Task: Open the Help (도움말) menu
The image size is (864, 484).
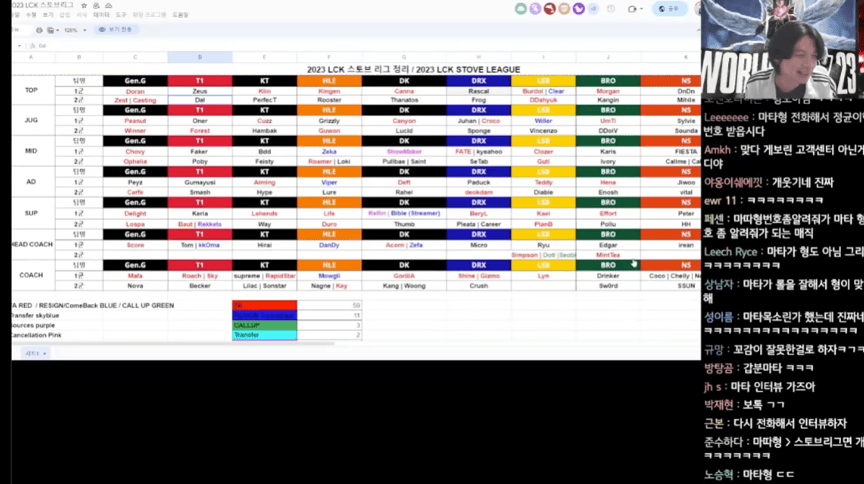Action: tap(180, 15)
